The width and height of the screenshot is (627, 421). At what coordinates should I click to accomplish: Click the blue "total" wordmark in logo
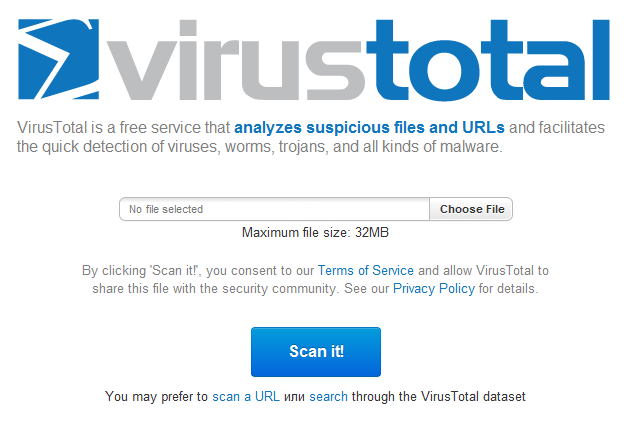(x=488, y=60)
